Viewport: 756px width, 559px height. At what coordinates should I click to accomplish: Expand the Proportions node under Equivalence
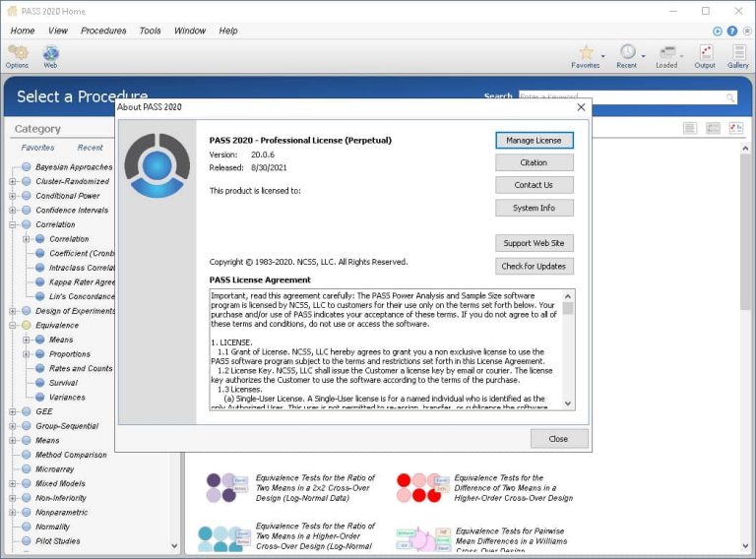(x=26, y=354)
